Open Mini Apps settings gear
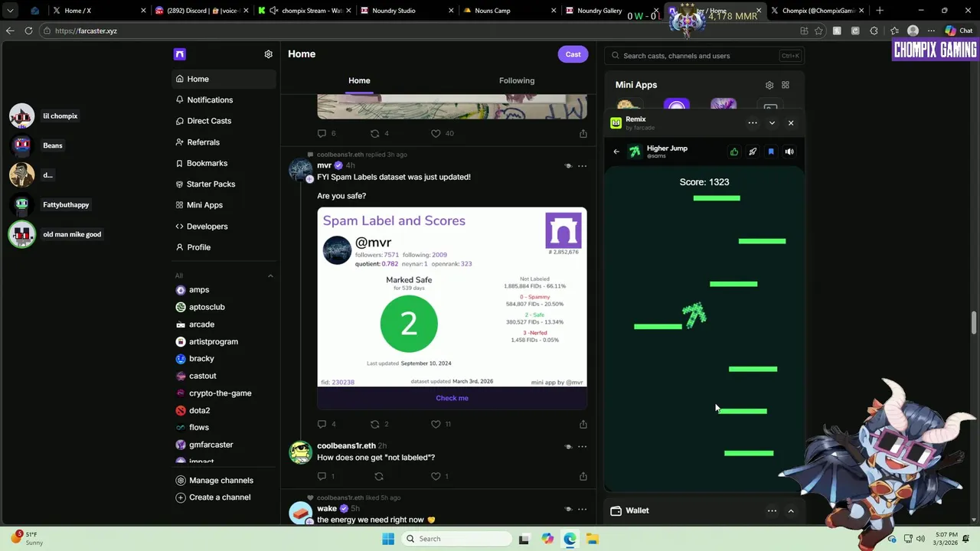980x551 pixels. [x=769, y=85]
